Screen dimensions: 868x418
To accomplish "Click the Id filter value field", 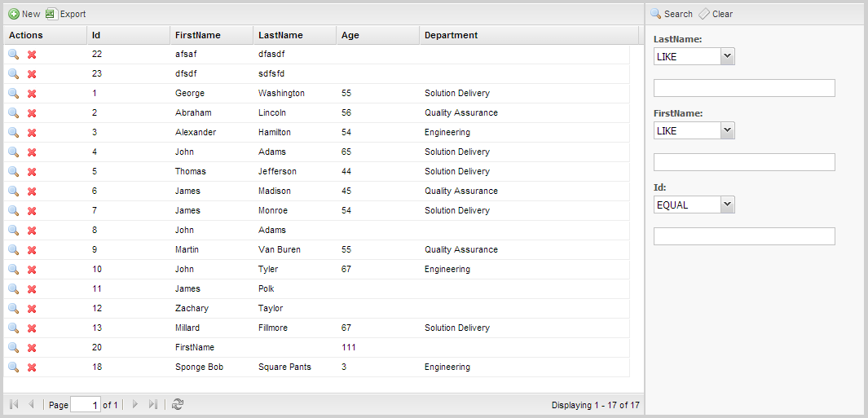I will (744, 235).
